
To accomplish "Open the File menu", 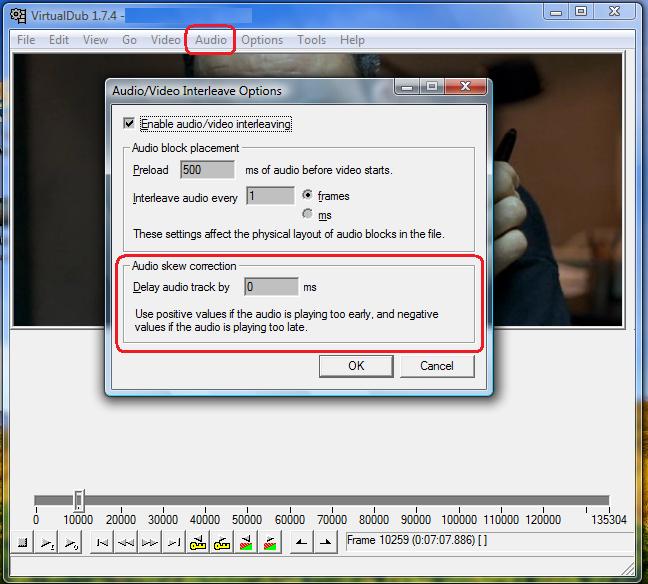I will coord(26,40).
